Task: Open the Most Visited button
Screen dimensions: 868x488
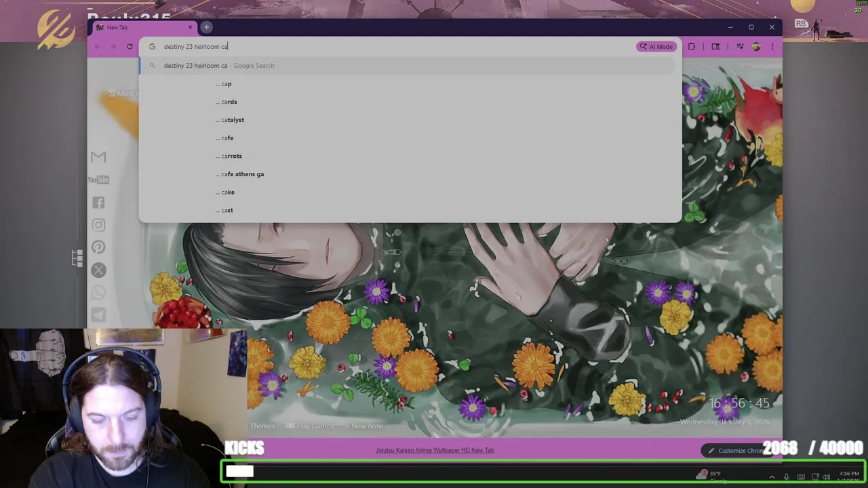Action: pyautogui.click(x=123, y=94)
